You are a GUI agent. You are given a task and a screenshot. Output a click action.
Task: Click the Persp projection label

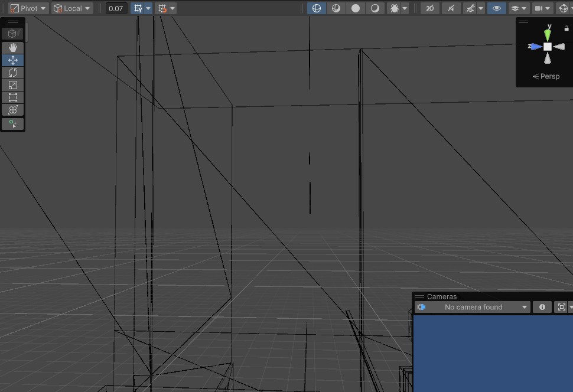(x=546, y=76)
